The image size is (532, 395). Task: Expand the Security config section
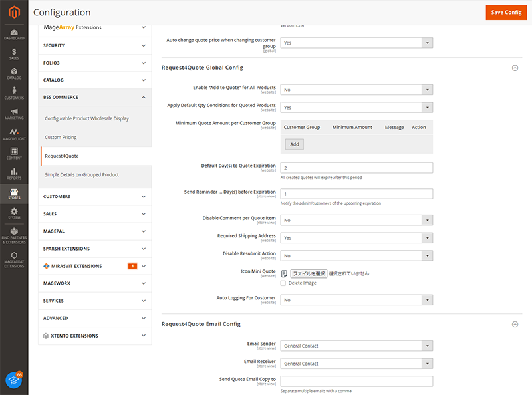click(x=95, y=45)
